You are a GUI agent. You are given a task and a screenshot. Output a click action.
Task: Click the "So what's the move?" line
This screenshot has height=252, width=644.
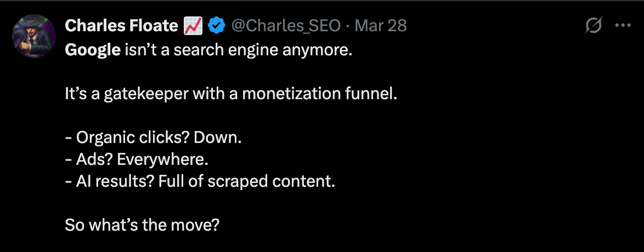point(142,225)
